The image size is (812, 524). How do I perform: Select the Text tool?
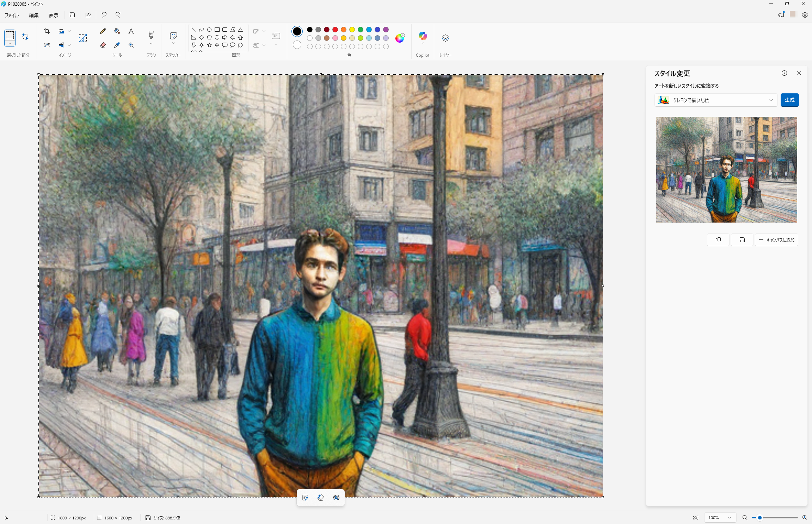[131, 31]
